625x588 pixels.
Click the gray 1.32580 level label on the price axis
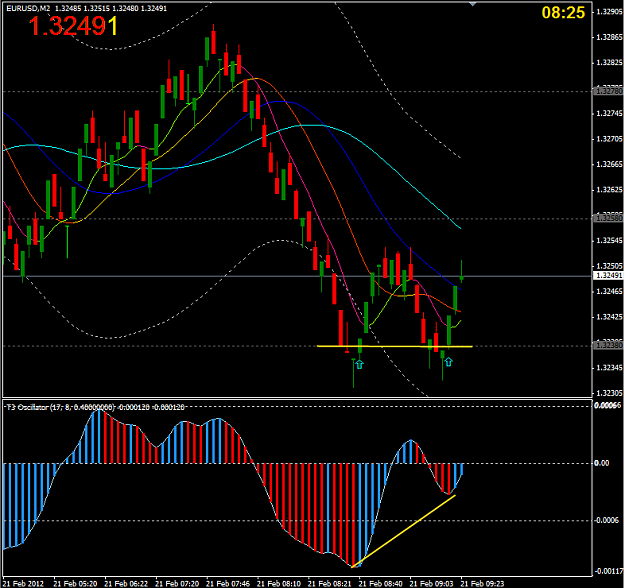pos(608,218)
